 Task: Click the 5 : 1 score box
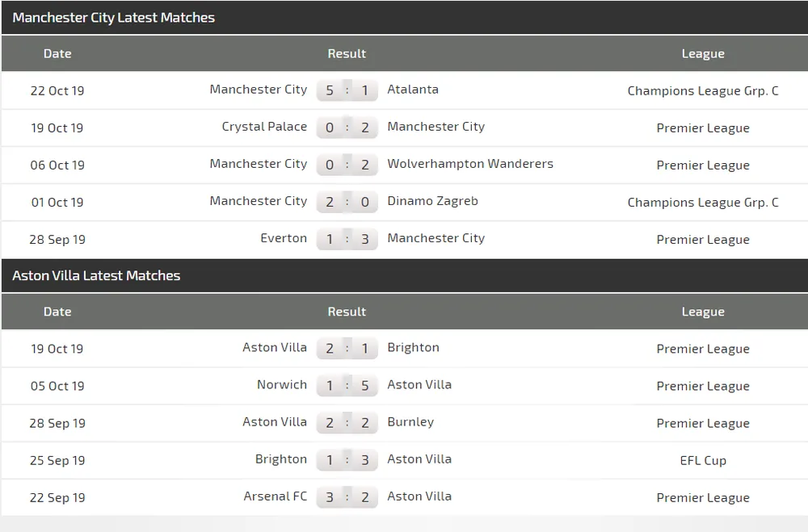(x=347, y=90)
